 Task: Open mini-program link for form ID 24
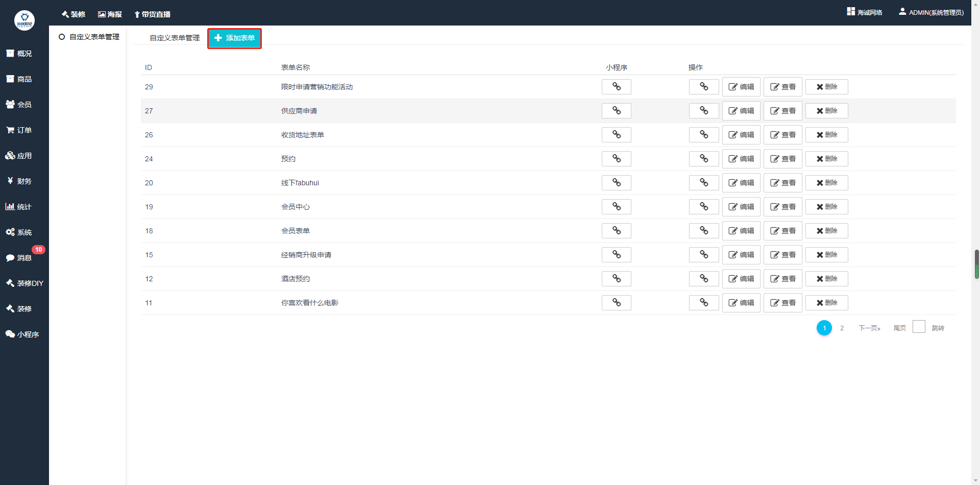pos(617,159)
